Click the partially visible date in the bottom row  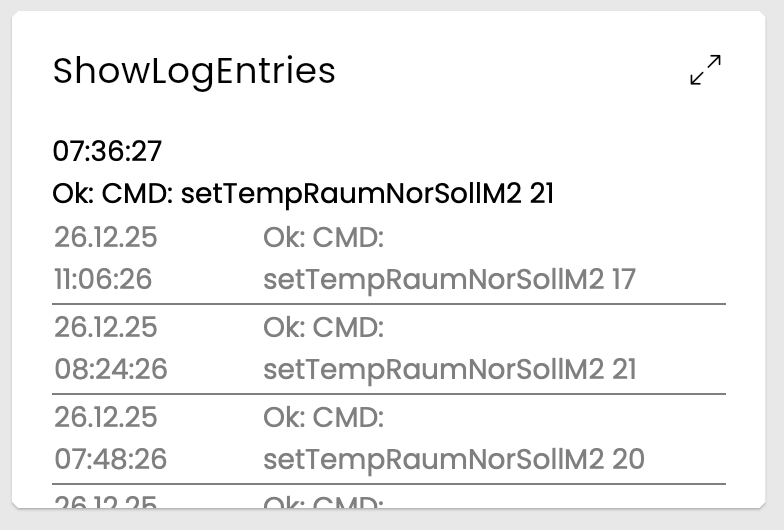[105, 501]
